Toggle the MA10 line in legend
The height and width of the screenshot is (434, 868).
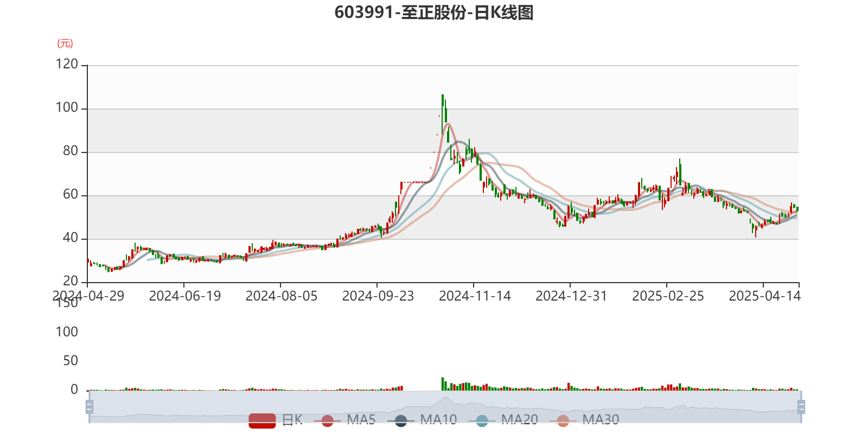click(x=422, y=420)
